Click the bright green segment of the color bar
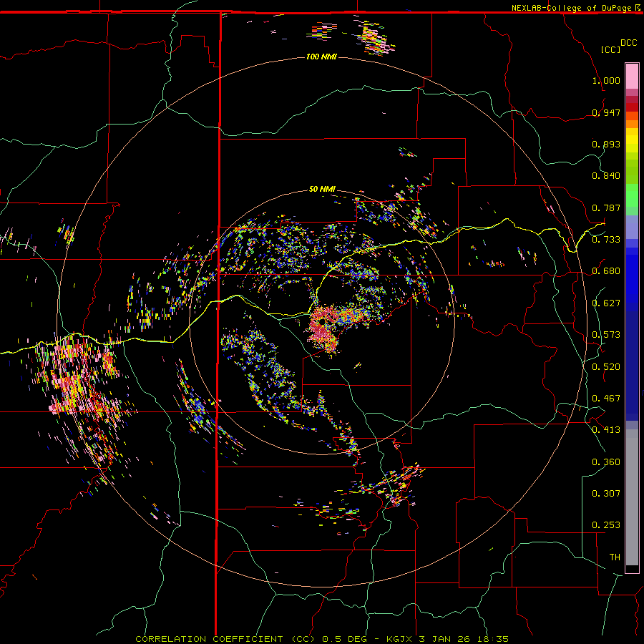Image resolution: width=644 pixels, height=644 pixels. point(632,195)
